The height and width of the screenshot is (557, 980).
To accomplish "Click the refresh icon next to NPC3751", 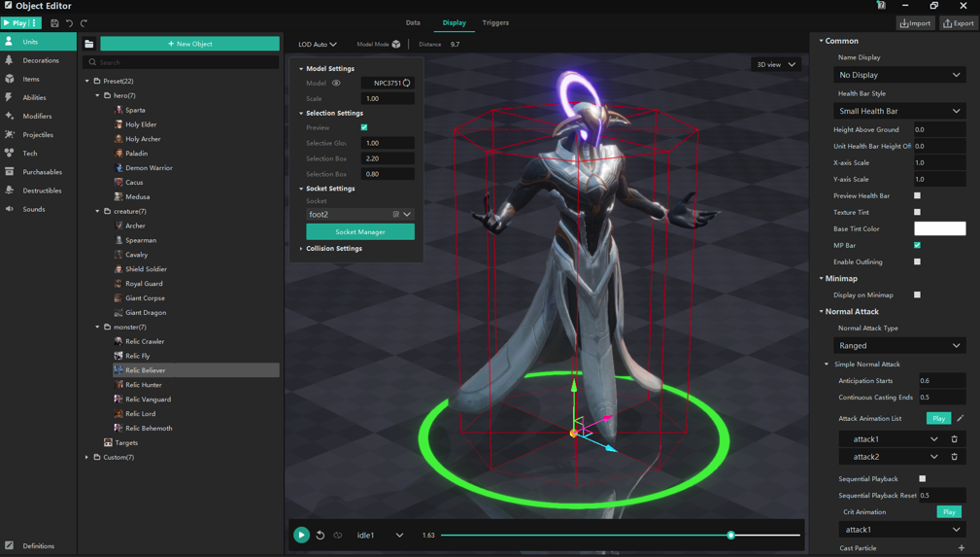I will click(x=407, y=83).
